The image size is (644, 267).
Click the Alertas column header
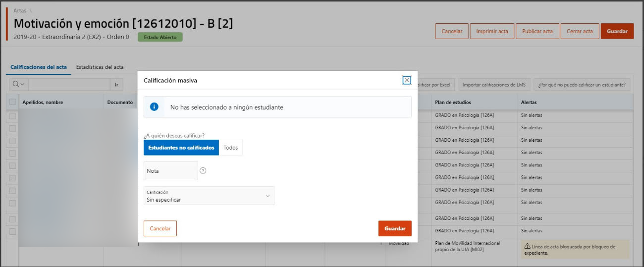click(529, 103)
